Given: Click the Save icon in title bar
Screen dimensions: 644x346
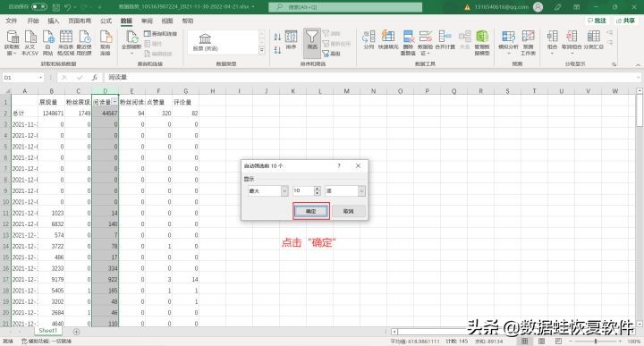Looking at the screenshot, I should [56, 7].
